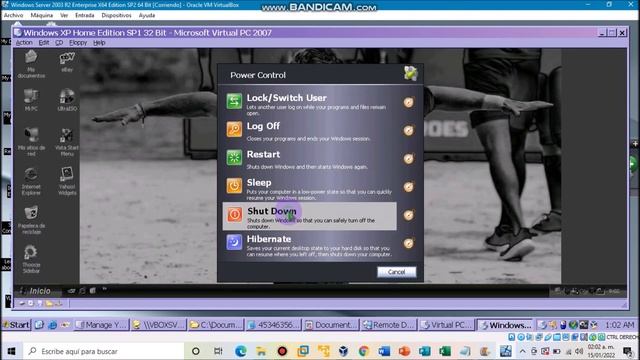
Task: Open Virtual PC Floppy menu
Action: tap(78, 42)
